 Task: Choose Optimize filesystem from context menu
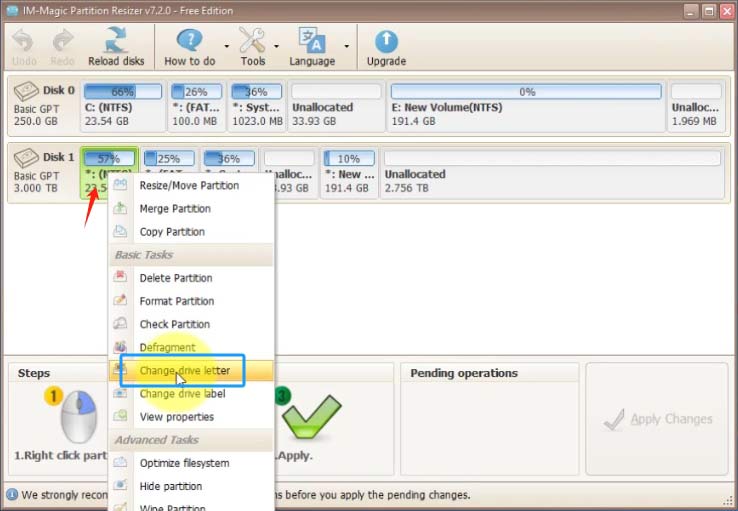191,463
